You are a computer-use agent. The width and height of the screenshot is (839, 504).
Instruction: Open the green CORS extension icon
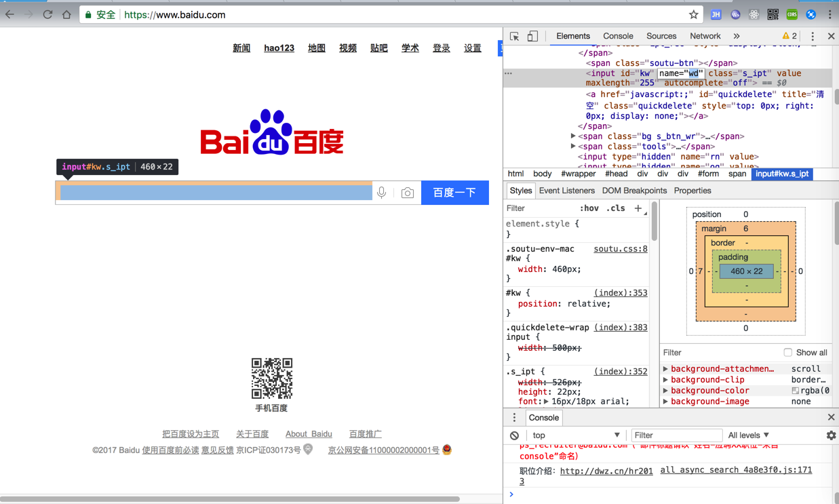(x=792, y=14)
